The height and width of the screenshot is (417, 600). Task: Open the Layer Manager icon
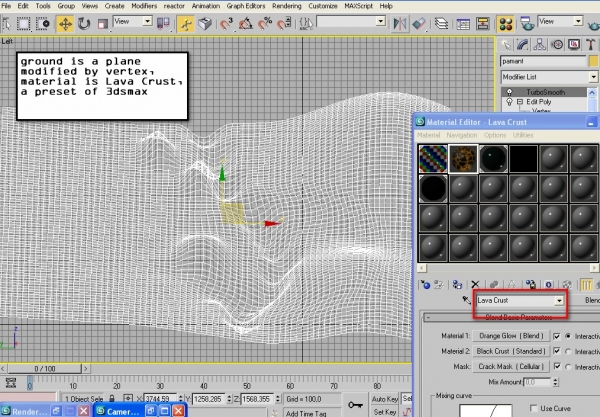coord(441,24)
